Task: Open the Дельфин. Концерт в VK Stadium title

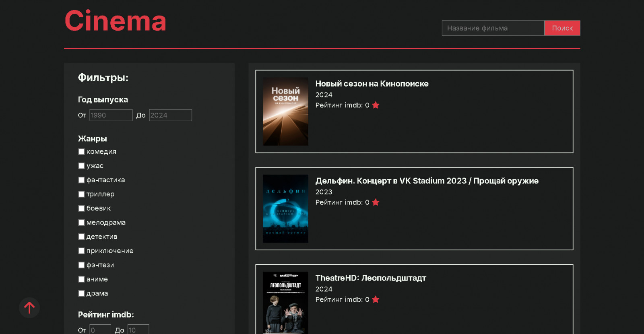Action: [x=427, y=181]
